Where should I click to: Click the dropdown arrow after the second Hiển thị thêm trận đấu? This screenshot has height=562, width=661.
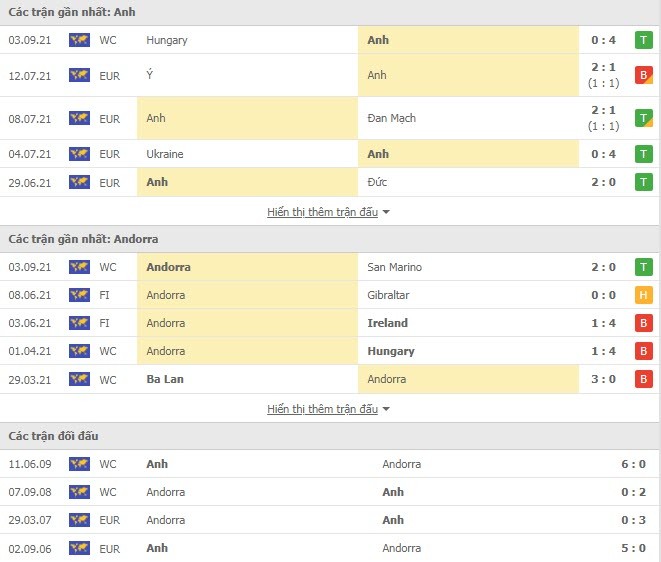pyautogui.click(x=386, y=409)
